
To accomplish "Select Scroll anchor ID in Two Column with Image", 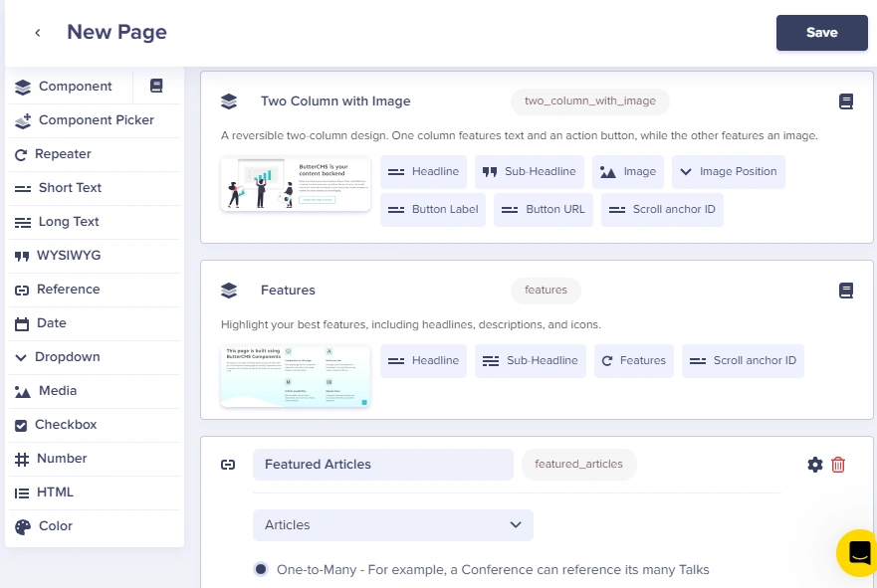I will (x=662, y=210).
